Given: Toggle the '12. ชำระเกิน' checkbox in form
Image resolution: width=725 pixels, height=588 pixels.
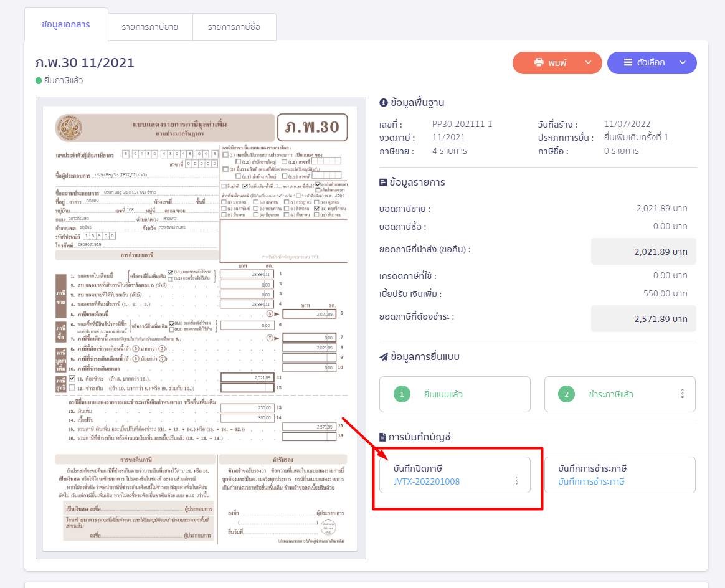Looking at the screenshot, I should click(x=72, y=388).
